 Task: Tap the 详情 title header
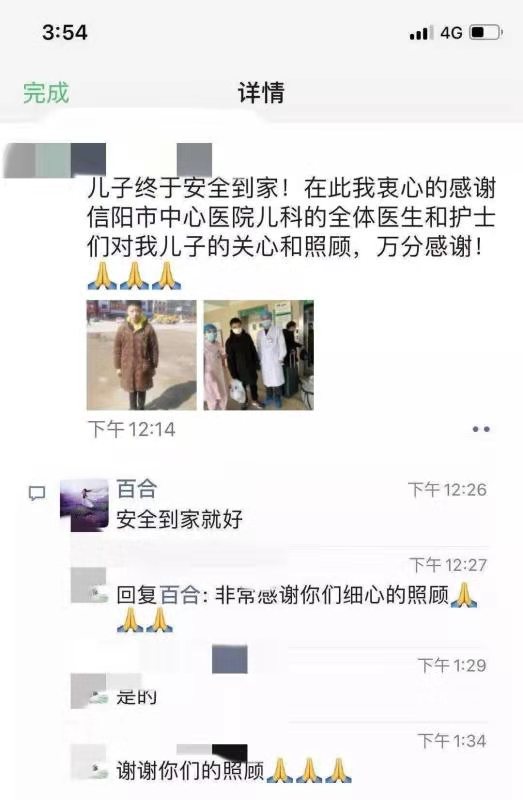(x=261, y=93)
